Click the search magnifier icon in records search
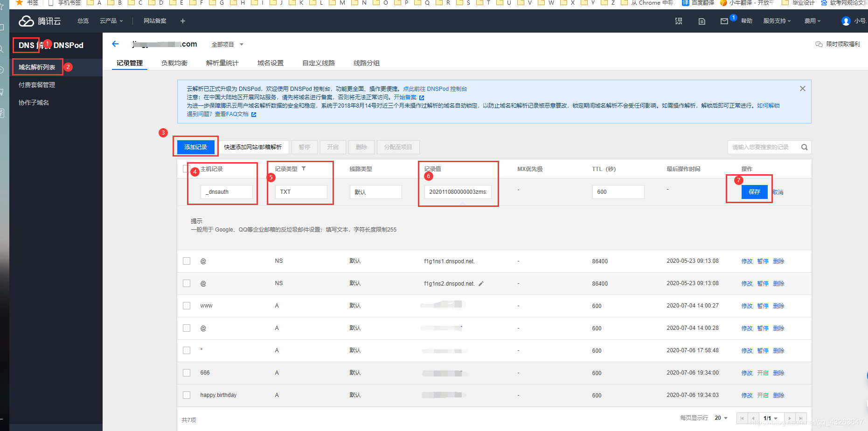The height and width of the screenshot is (431, 868). (x=804, y=147)
